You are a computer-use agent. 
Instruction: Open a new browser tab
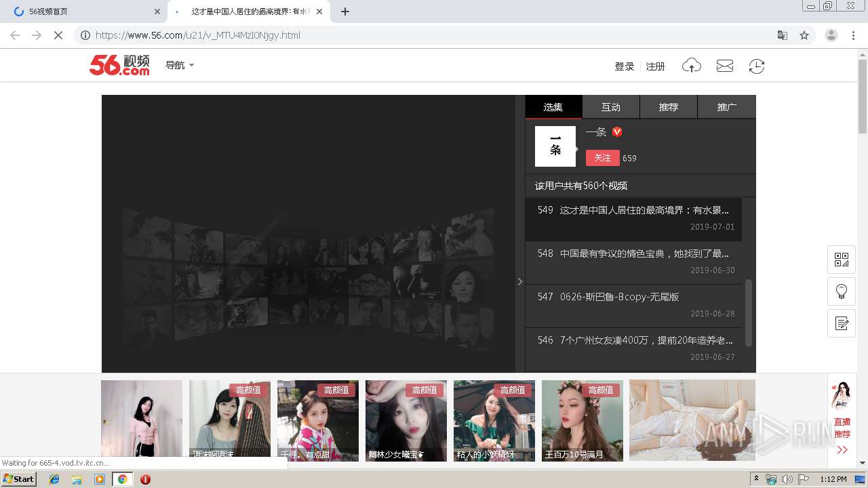pos(345,12)
